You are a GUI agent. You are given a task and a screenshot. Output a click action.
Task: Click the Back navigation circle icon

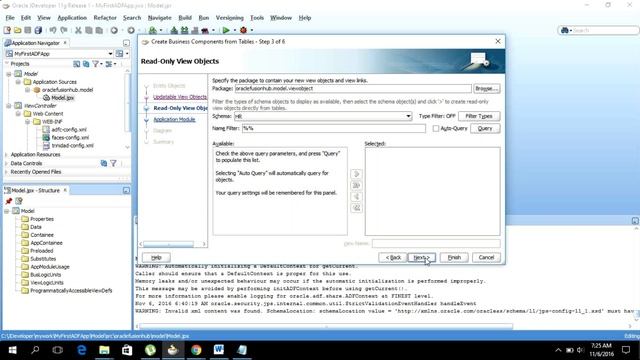(x=114, y=30)
